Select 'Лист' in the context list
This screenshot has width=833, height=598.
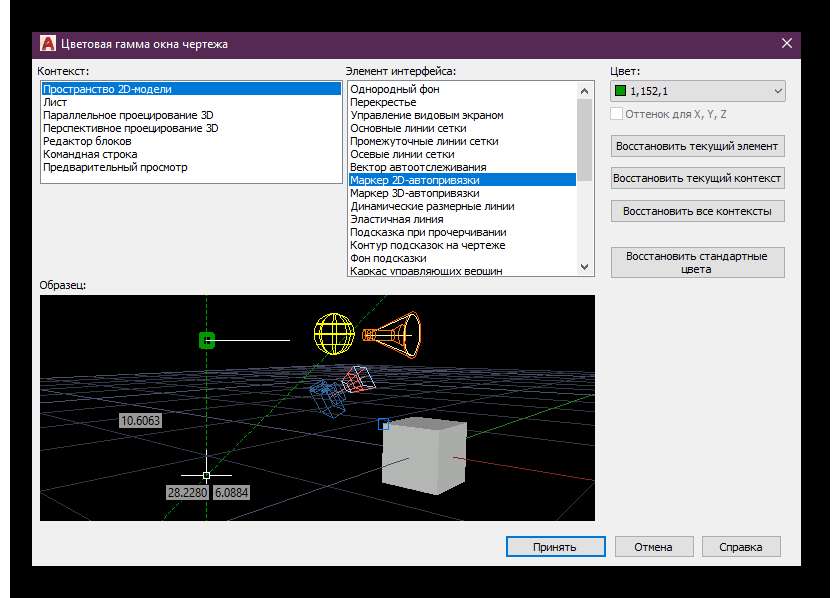coord(55,102)
